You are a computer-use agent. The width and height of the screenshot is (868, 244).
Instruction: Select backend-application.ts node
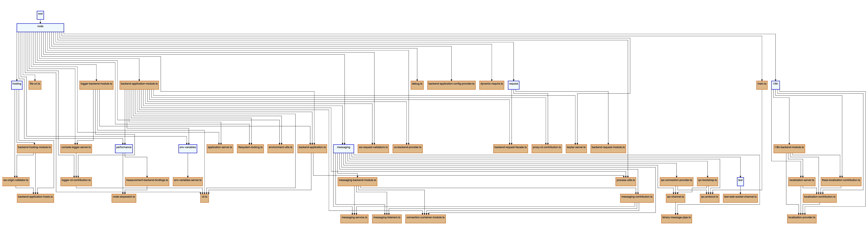[x=312, y=149]
